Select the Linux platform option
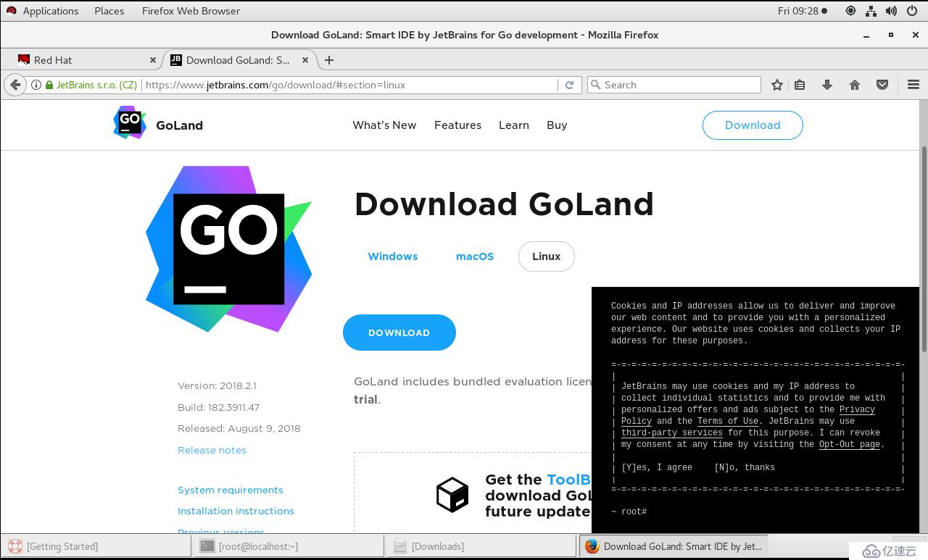Viewport: 928px width, 560px height. 547,256
